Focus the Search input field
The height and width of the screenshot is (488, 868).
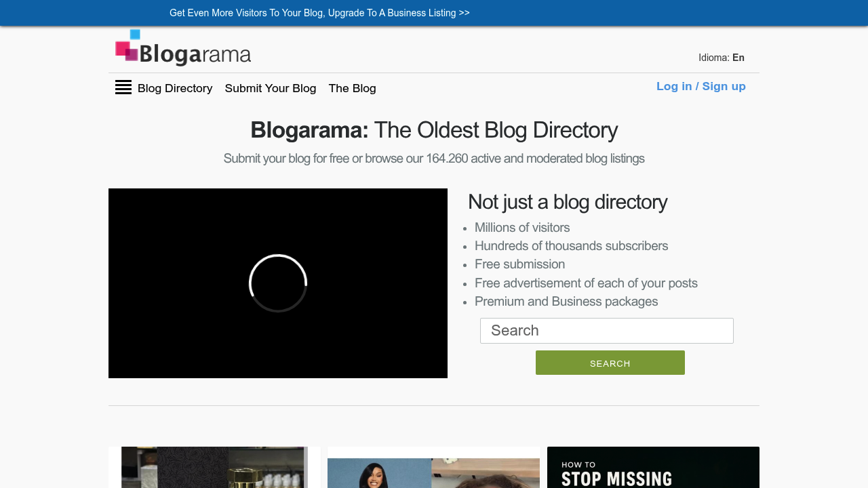point(607,331)
